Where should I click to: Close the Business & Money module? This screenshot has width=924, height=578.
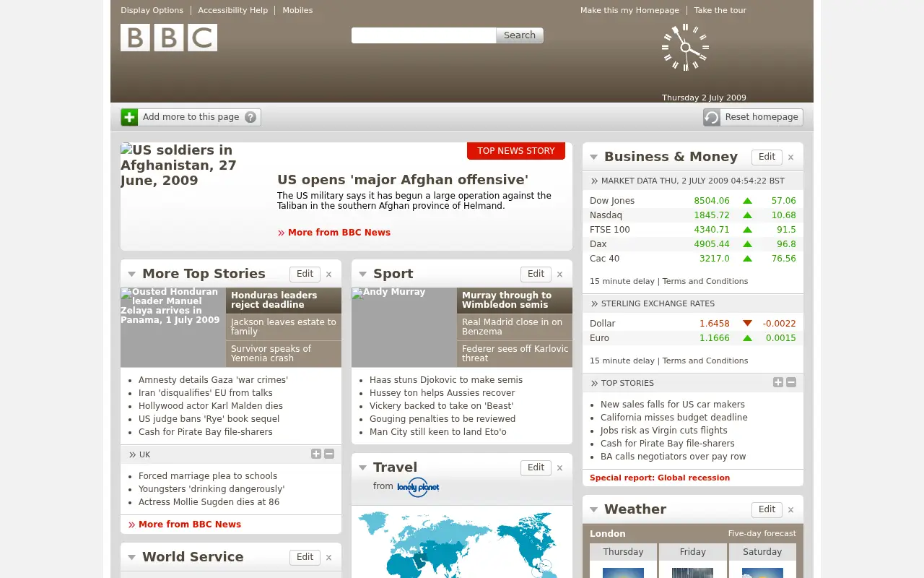pos(790,158)
